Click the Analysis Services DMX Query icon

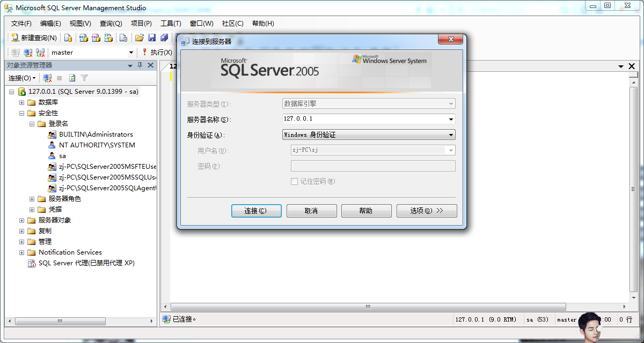pyautogui.click(x=96, y=38)
